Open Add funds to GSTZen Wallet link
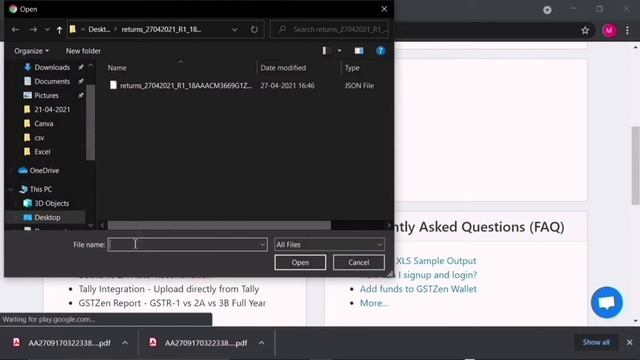The image size is (640, 360). [x=418, y=289]
